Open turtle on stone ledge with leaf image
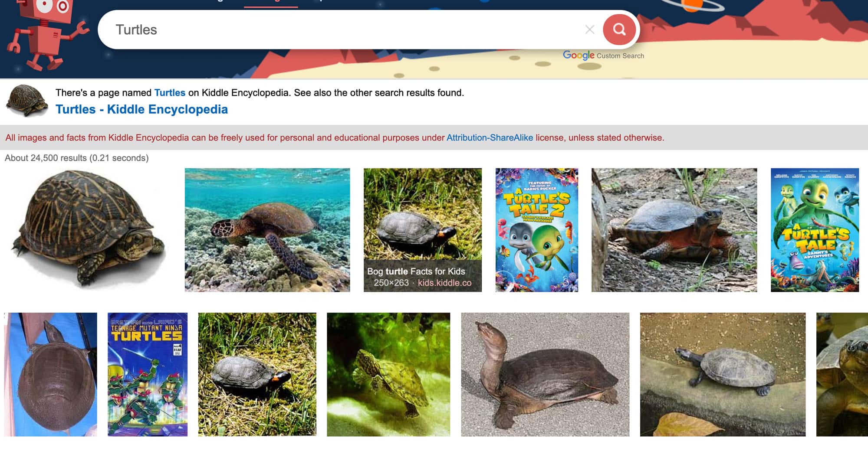Screen dimensions: 868x454 pyautogui.click(x=723, y=374)
